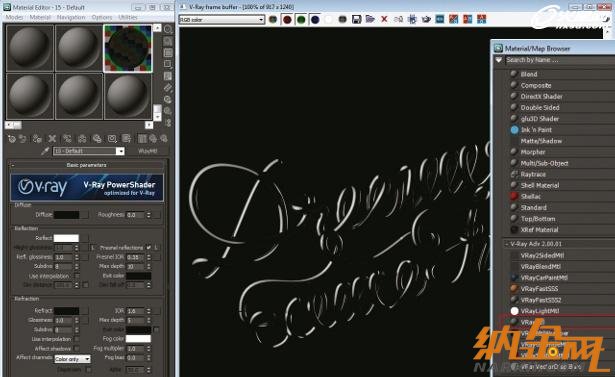Clear the frame buffer image with red X
This screenshot has height=377, width=615.
pos(384,19)
